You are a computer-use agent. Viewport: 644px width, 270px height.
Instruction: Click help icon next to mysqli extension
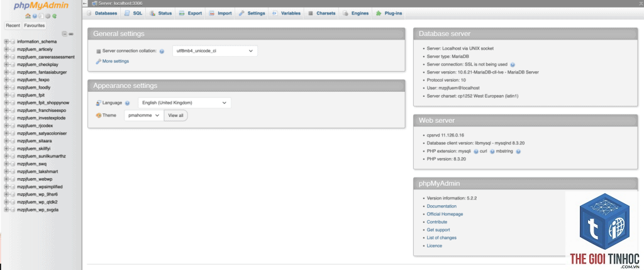click(x=476, y=151)
